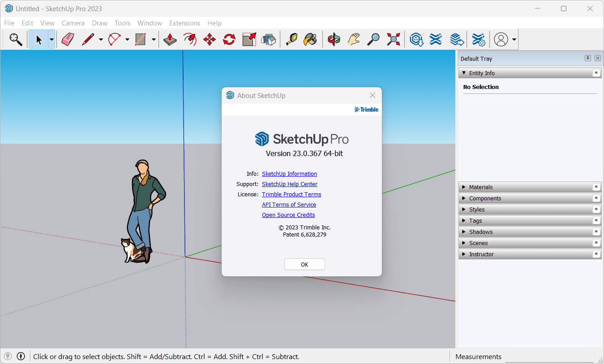604x364 pixels.
Task: Activate the Orbit camera tool
Action: point(334,40)
